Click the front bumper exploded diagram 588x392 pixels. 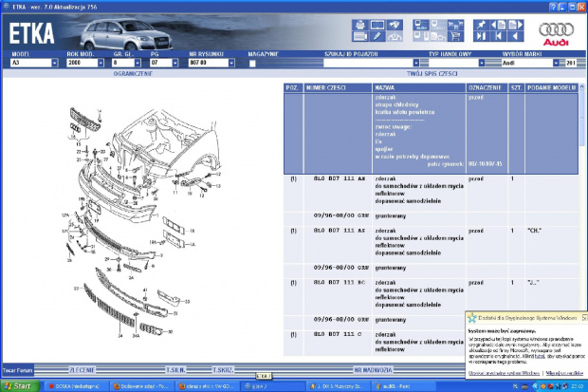[x=143, y=223]
